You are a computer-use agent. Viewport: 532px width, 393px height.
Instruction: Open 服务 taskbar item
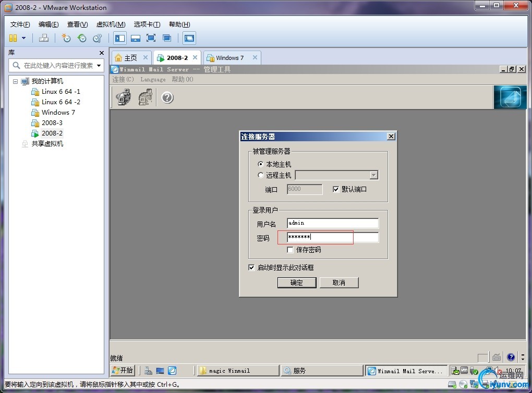click(322, 371)
